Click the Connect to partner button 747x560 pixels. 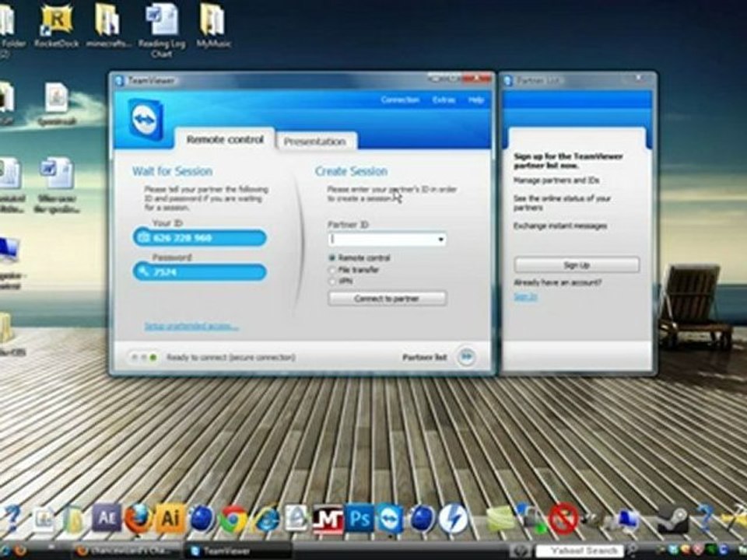(x=388, y=299)
